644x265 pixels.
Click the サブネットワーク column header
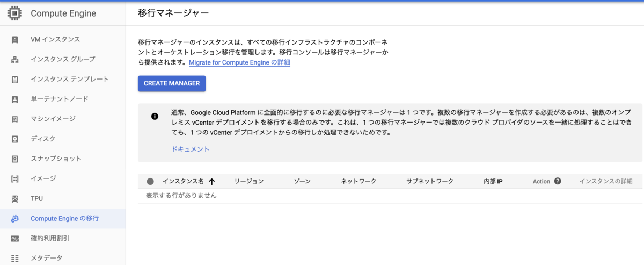(430, 182)
